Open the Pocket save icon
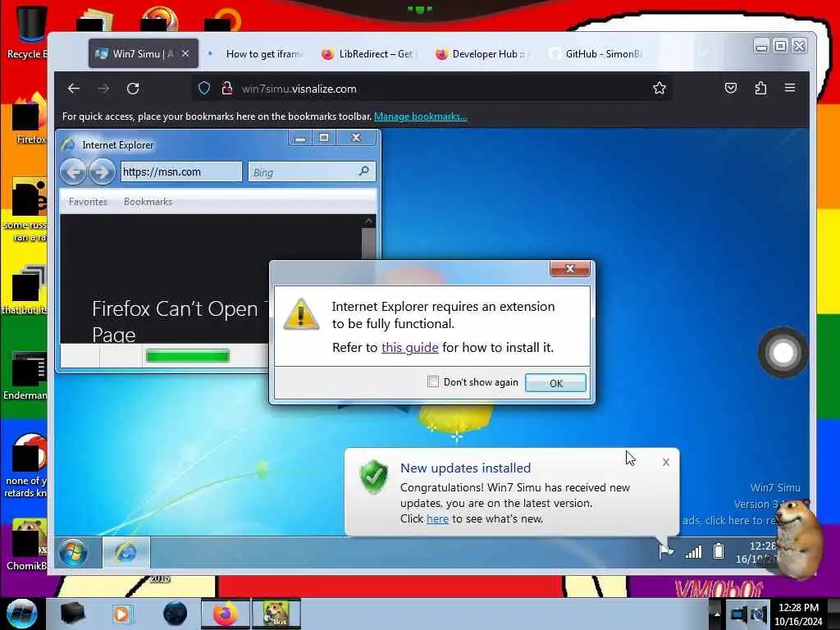 point(731,88)
